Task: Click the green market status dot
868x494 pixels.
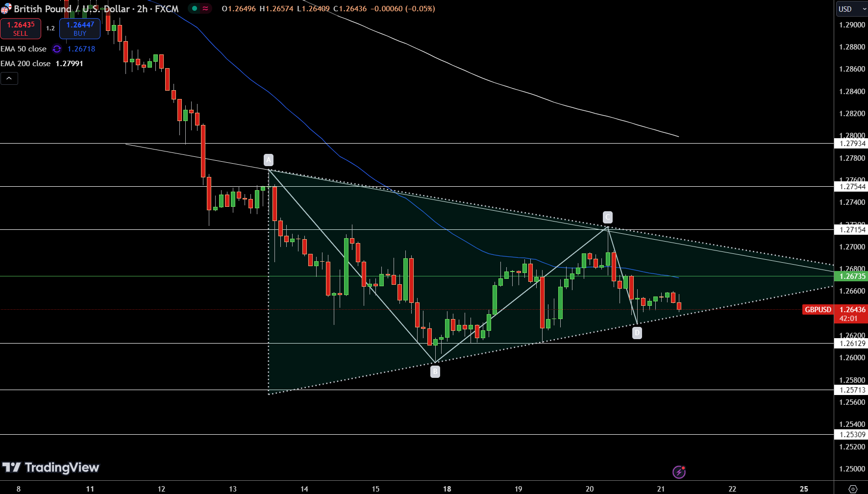Action: 195,8
